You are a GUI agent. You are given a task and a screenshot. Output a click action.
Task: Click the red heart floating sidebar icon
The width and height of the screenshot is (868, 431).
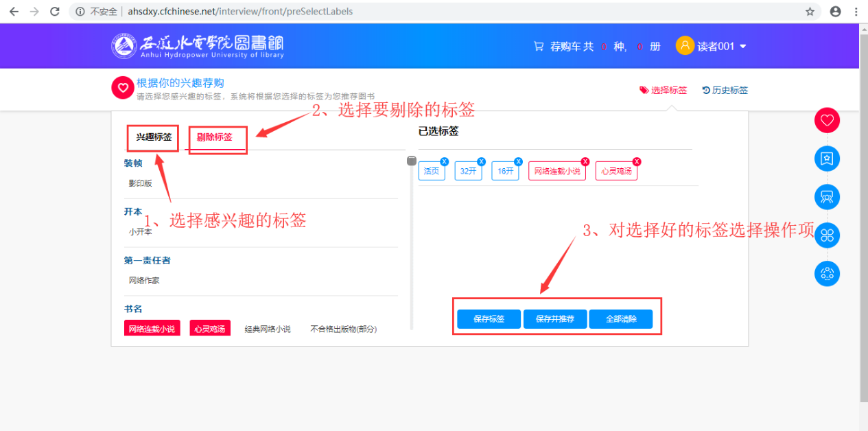pyautogui.click(x=827, y=121)
